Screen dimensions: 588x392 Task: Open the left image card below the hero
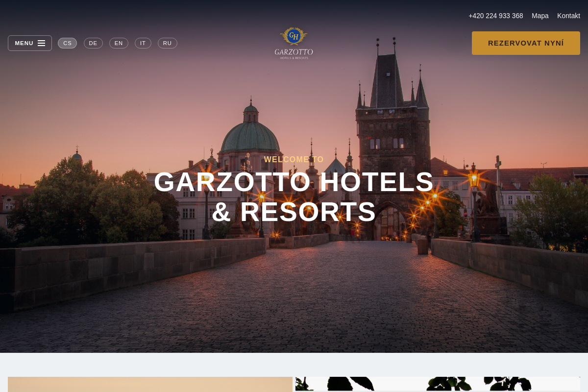pyautogui.click(x=150, y=384)
